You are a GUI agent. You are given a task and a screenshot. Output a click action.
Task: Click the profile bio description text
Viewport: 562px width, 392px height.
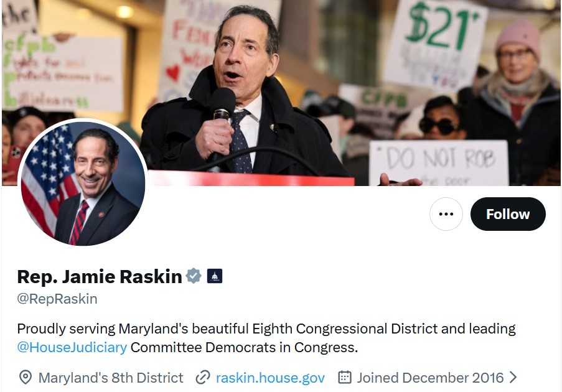pyautogui.click(x=266, y=338)
